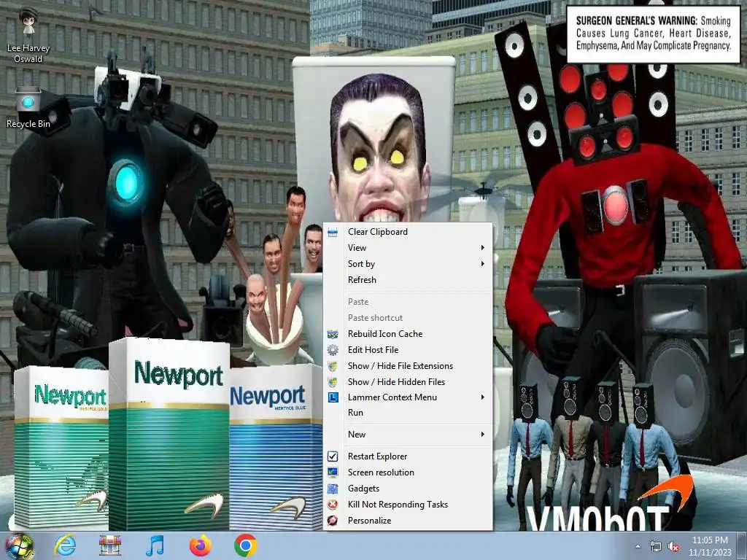747x560 pixels.
Task: Open the Windows Start orb
Action: pyautogui.click(x=19, y=545)
